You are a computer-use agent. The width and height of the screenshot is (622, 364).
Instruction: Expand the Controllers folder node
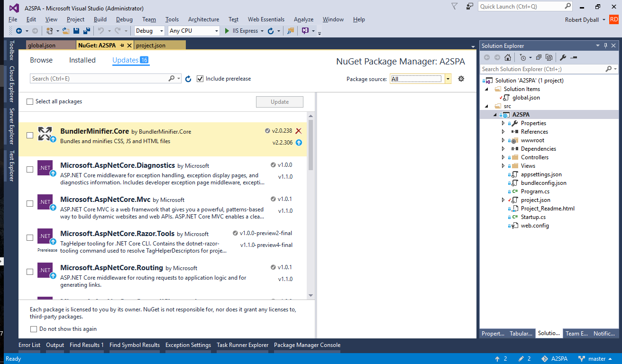click(503, 157)
